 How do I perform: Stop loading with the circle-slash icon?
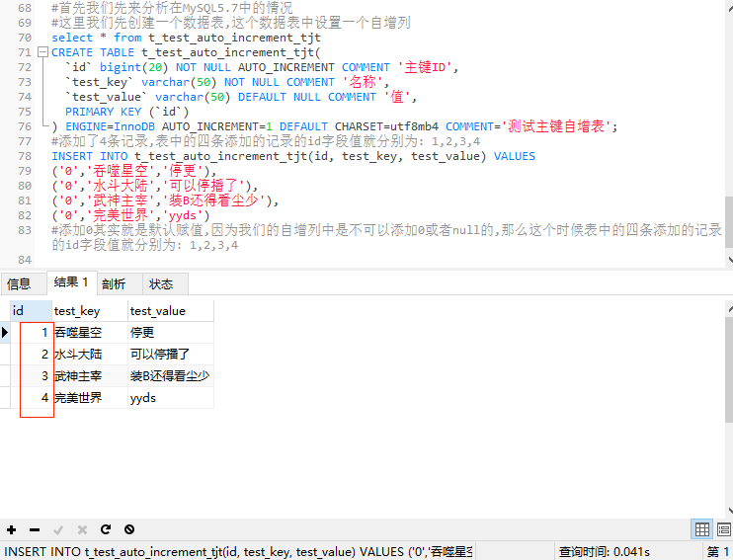(129, 529)
